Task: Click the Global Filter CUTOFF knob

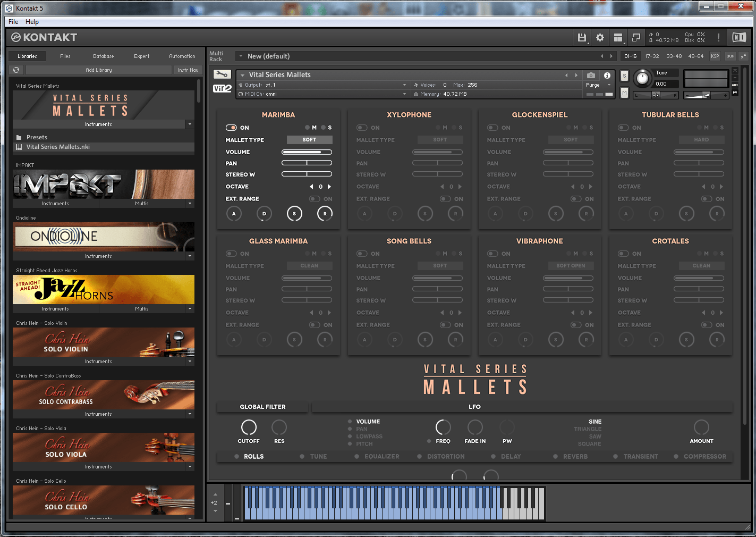Action: click(x=249, y=427)
